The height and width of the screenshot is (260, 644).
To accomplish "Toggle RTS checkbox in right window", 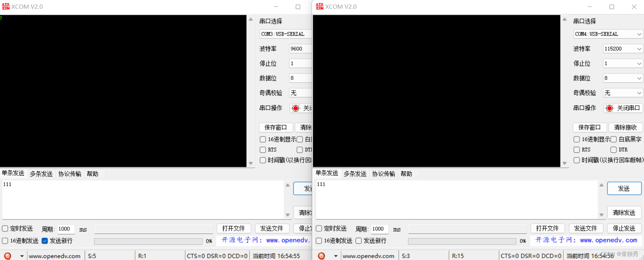I will point(577,150).
